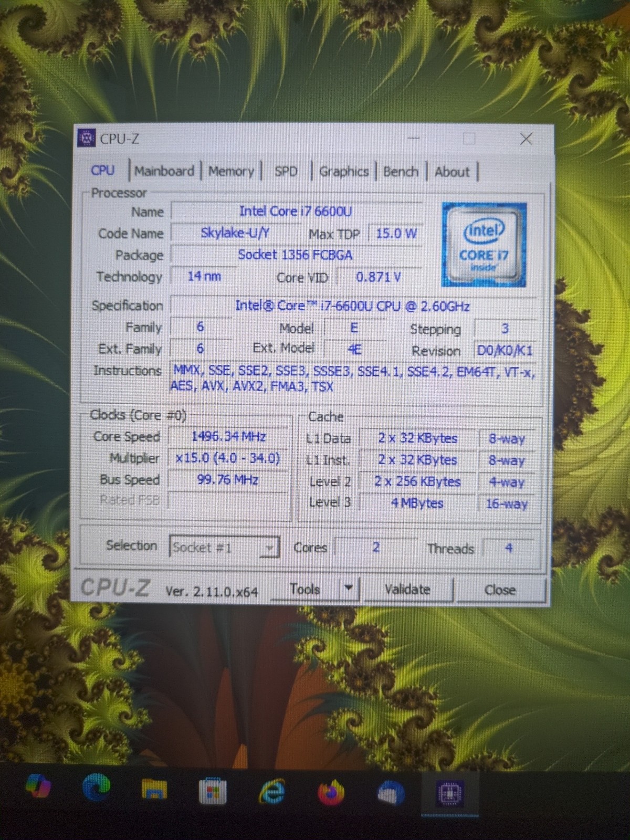Click the L1 Inst. 2 x 32 KBytes value
The image size is (630, 840).
pos(418,460)
